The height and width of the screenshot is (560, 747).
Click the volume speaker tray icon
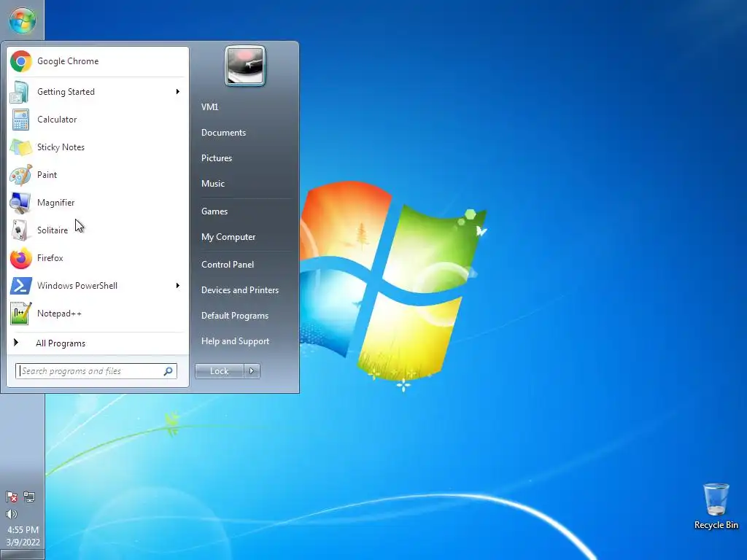(x=12, y=514)
